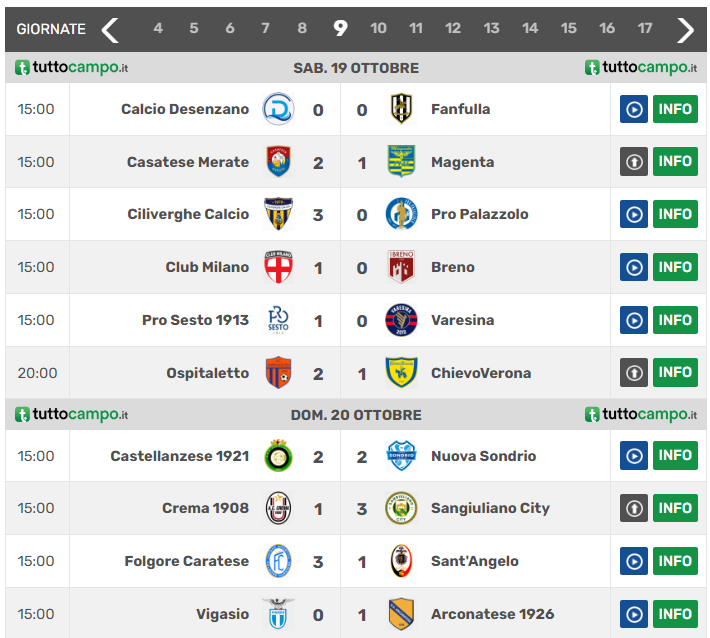Click upload icon for Ospitaletto vs ChievoVerona

click(634, 373)
